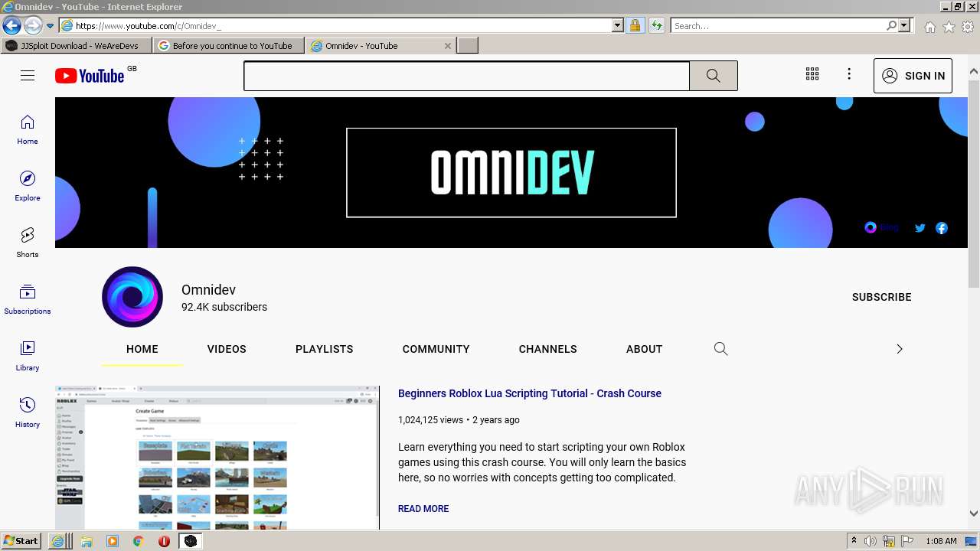Viewport: 980px width, 551px height.
Task: Open Internet Explorer tools gear
Action: tap(968, 27)
